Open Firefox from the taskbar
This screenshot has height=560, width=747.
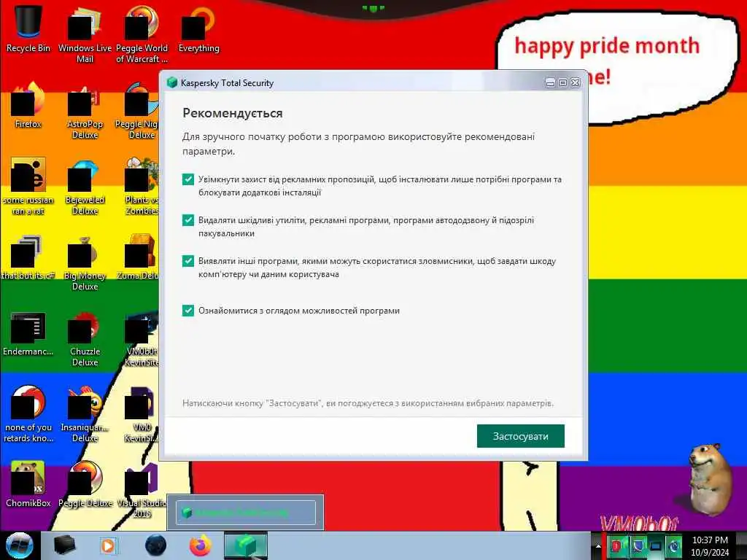click(200, 545)
